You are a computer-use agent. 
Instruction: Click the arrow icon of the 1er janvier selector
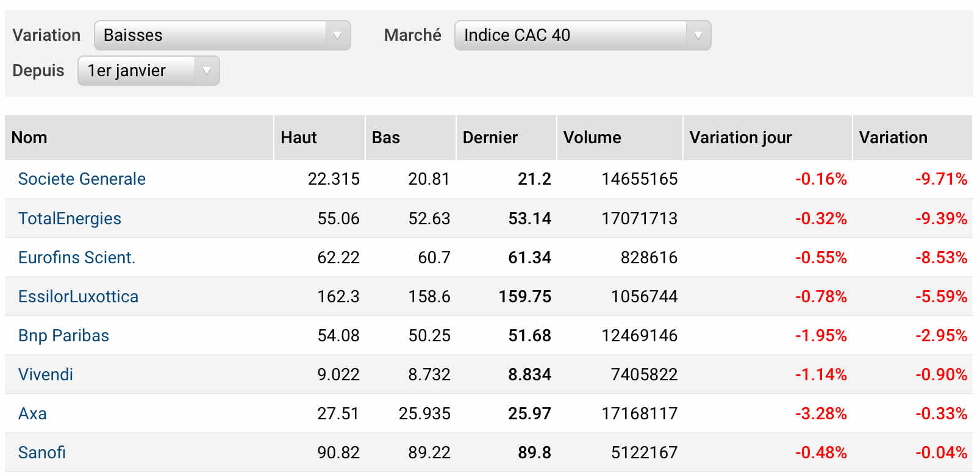point(207,71)
